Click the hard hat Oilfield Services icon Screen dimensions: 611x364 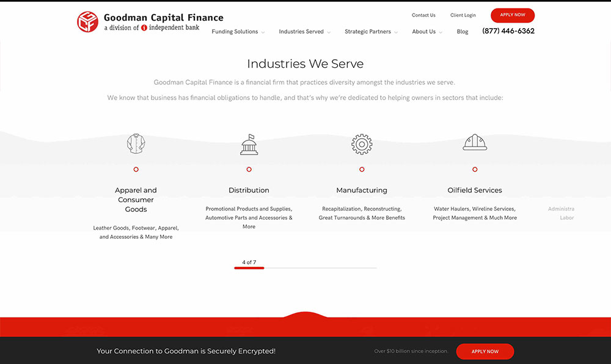point(475,142)
